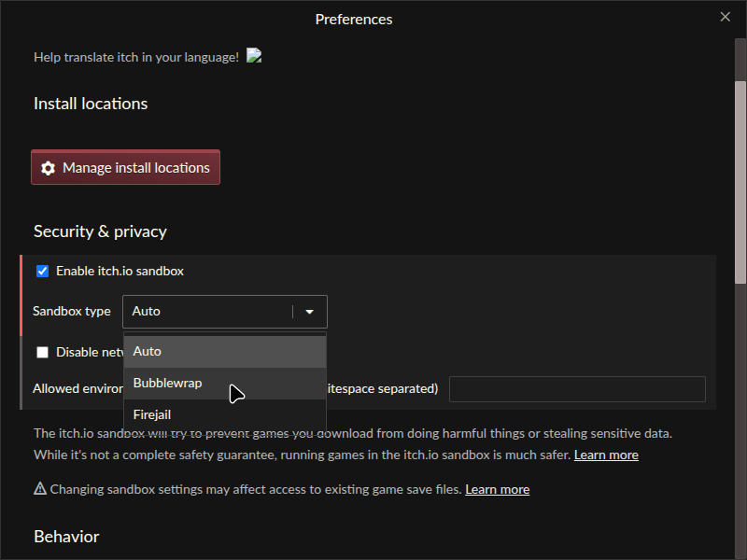Click Help translate itch in your language link
The image size is (747, 560).
click(x=136, y=57)
